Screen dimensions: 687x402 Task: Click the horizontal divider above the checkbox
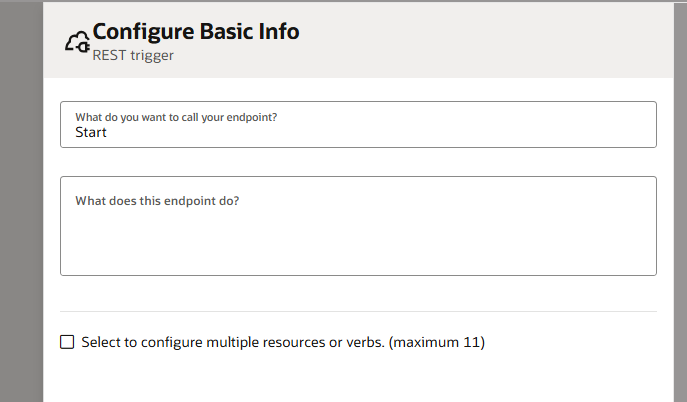pos(358,311)
